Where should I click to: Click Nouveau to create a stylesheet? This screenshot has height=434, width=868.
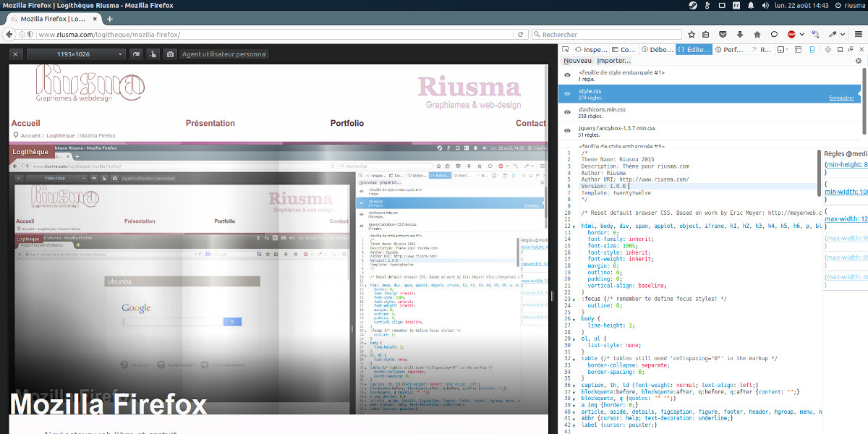click(x=577, y=61)
